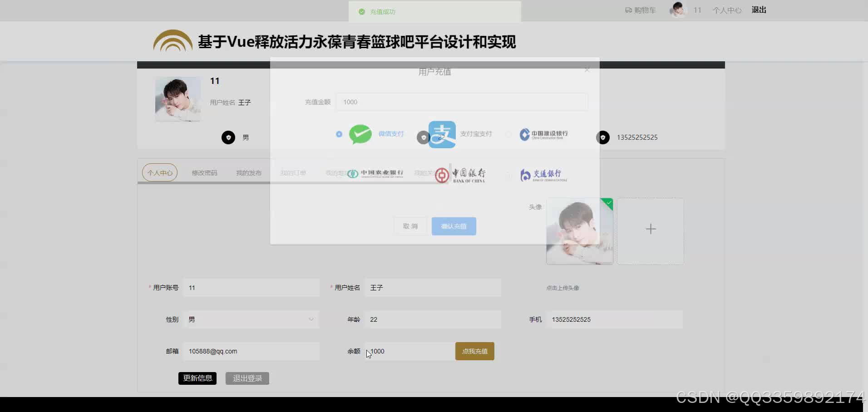Click the 点击上传头像 text
This screenshot has height=412, width=868.
coord(563,288)
